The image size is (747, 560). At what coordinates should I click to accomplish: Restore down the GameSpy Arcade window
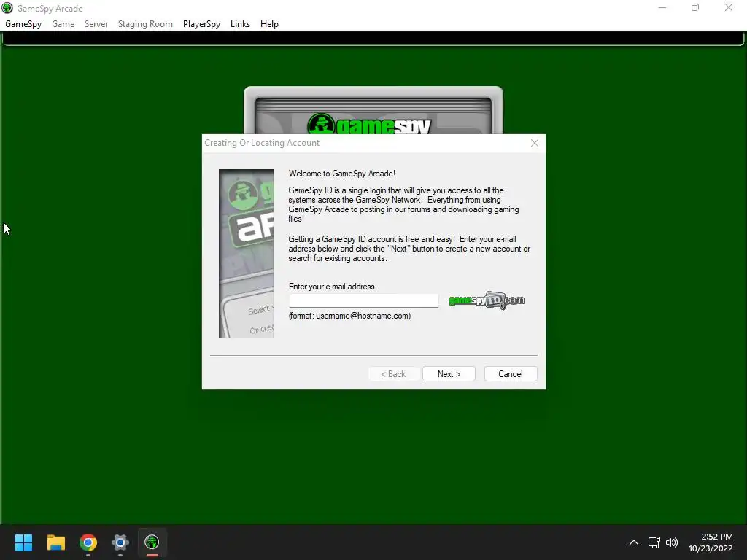[x=695, y=7]
